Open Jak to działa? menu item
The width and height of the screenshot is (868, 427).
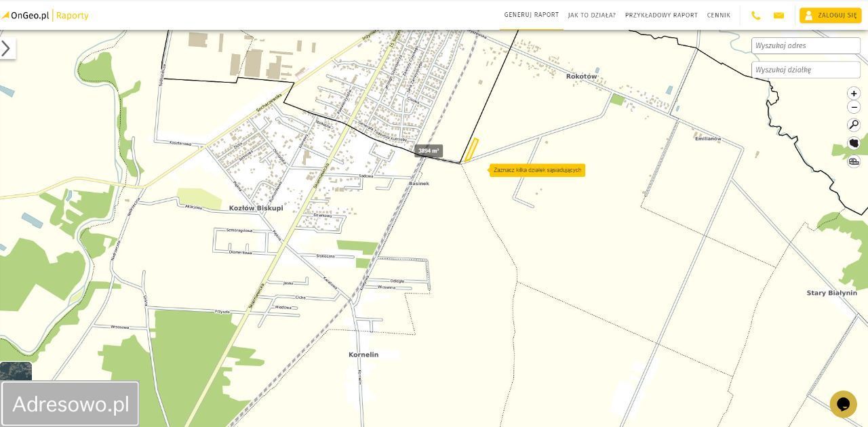tap(592, 15)
